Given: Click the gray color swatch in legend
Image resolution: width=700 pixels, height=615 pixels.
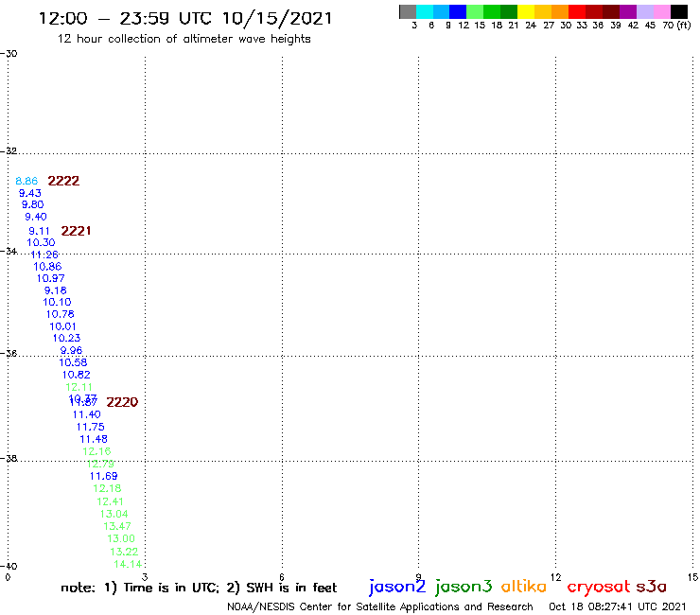Looking at the screenshot, I should pyautogui.click(x=408, y=11).
